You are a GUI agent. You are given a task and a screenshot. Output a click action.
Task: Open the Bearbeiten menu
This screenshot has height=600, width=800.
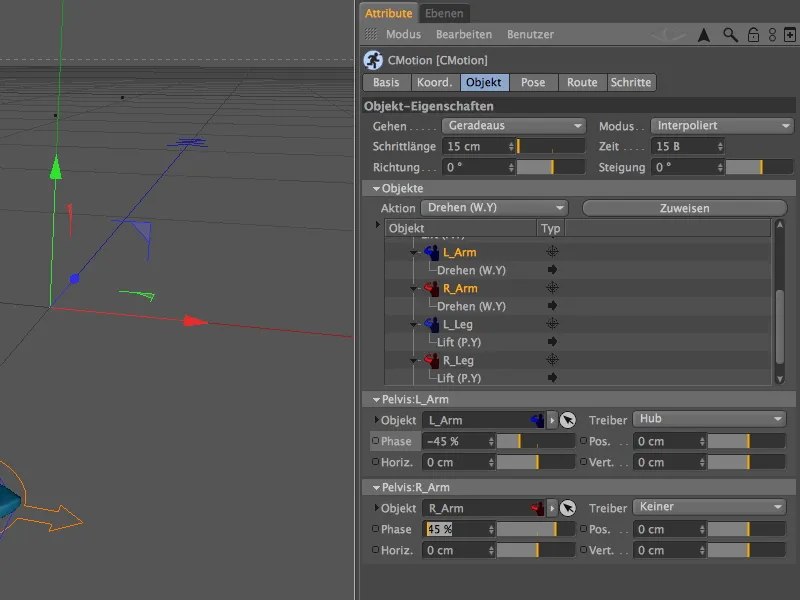[x=464, y=34]
